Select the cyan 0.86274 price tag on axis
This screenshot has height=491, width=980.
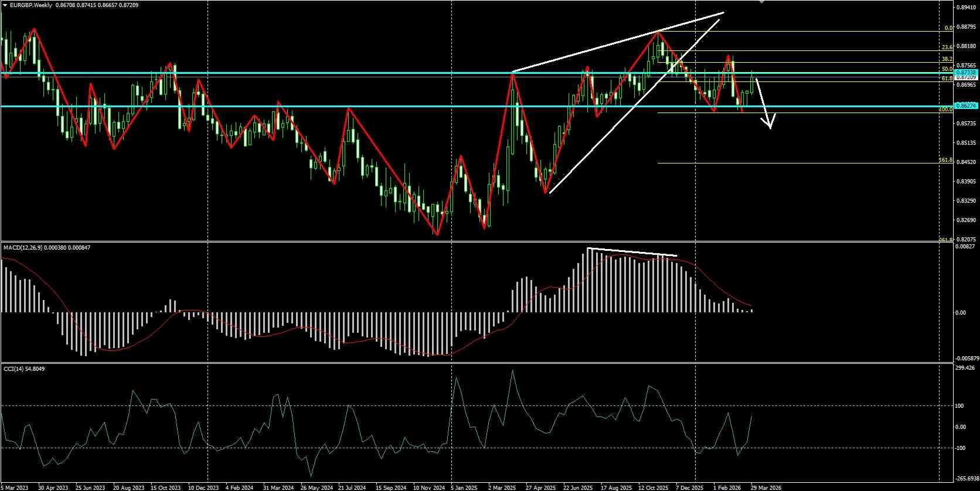[965, 105]
